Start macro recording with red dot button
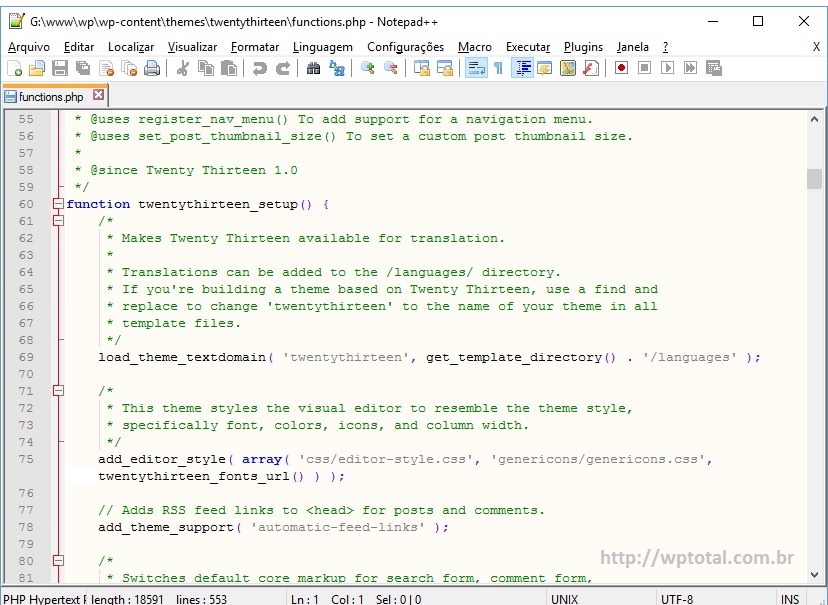 (x=621, y=68)
